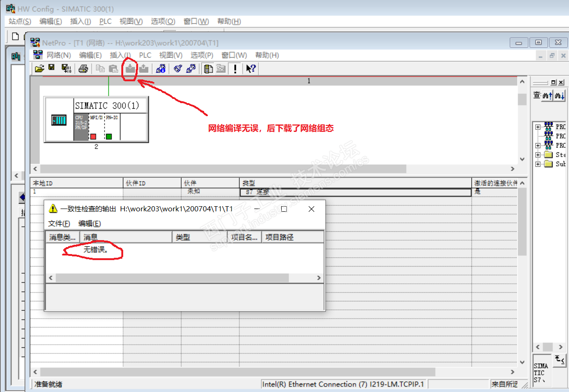Open the 视图(V) menu in NetPro

click(171, 55)
